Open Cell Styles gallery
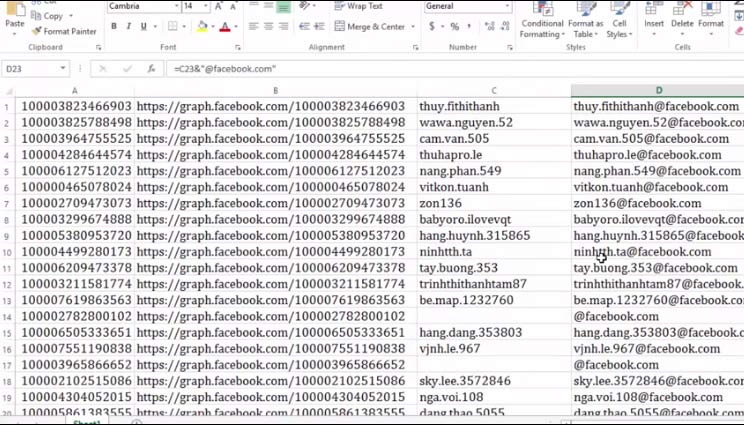The image size is (744, 425). tap(619, 20)
